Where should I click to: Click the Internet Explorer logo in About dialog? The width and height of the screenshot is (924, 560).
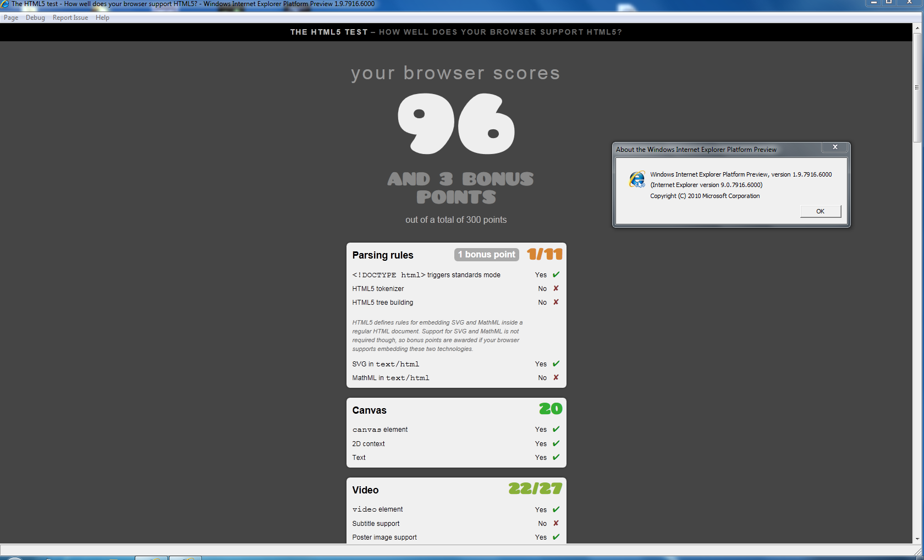pos(637,179)
